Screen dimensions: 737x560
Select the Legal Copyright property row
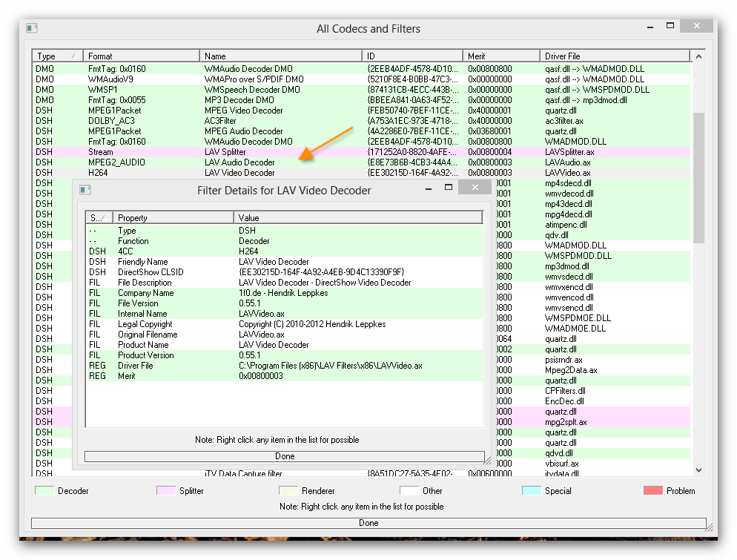point(222,323)
